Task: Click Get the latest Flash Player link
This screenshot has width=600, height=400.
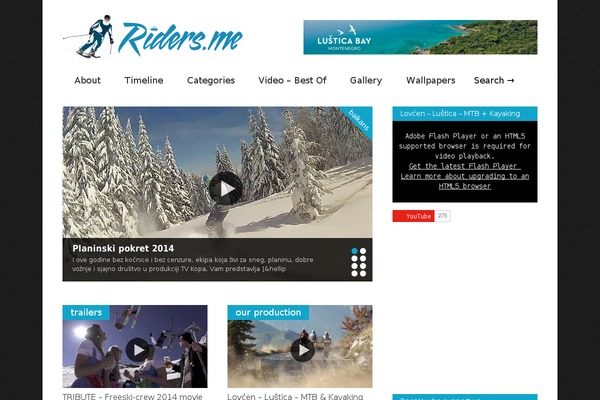Action: [x=465, y=166]
